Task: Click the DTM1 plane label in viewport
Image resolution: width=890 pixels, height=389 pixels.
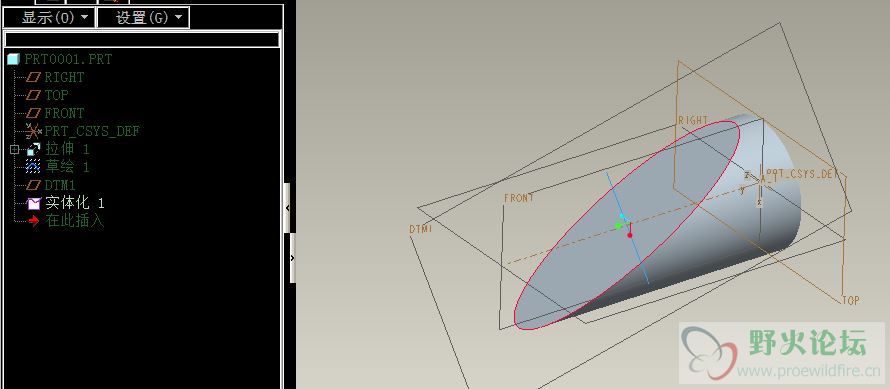Action: pyautogui.click(x=421, y=229)
